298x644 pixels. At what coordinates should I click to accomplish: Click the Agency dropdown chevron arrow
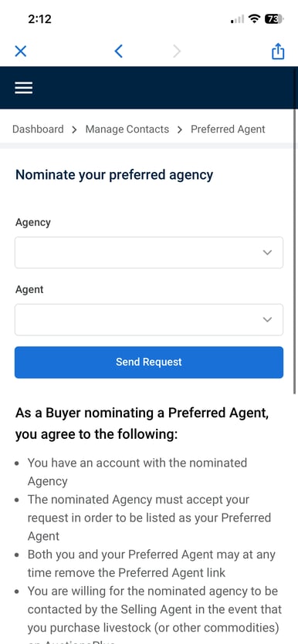pyautogui.click(x=267, y=253)
